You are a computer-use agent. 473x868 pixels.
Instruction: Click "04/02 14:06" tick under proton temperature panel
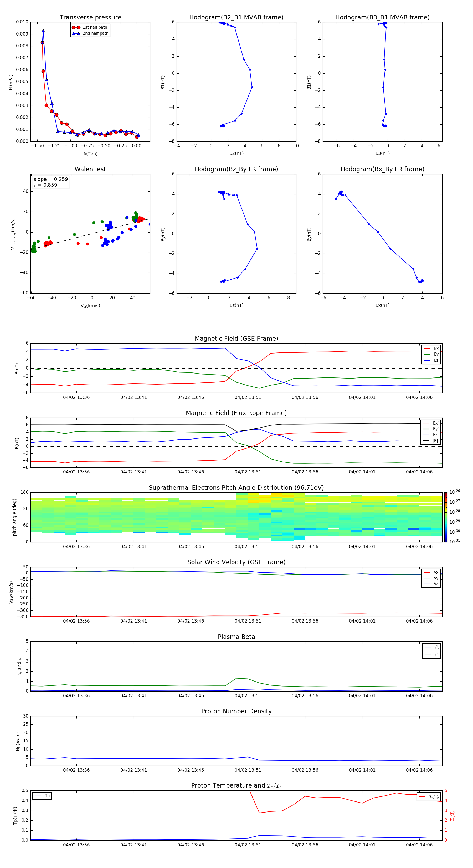click(419, 845)
